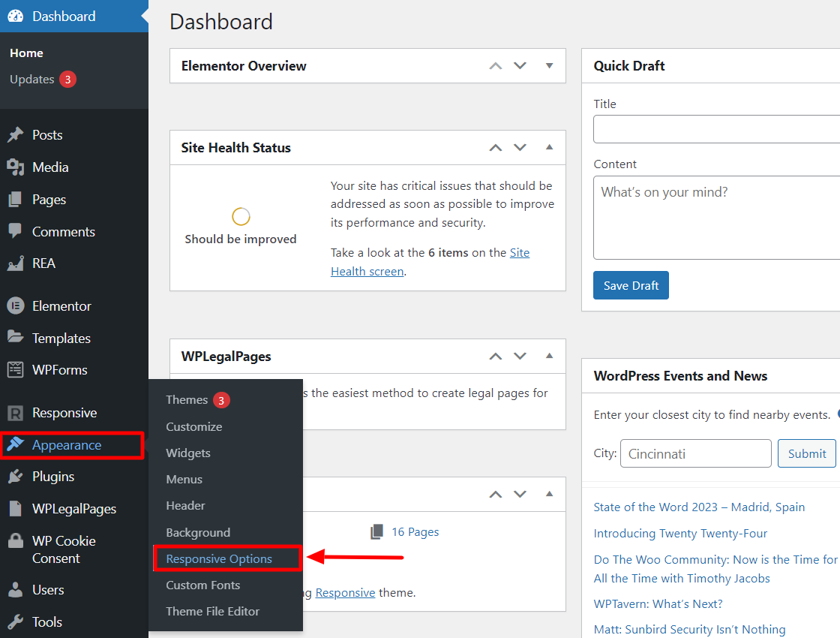Screen dimensions: 840x638
Task: Move Site Health Status widget down
Action: tap(520, 147)
